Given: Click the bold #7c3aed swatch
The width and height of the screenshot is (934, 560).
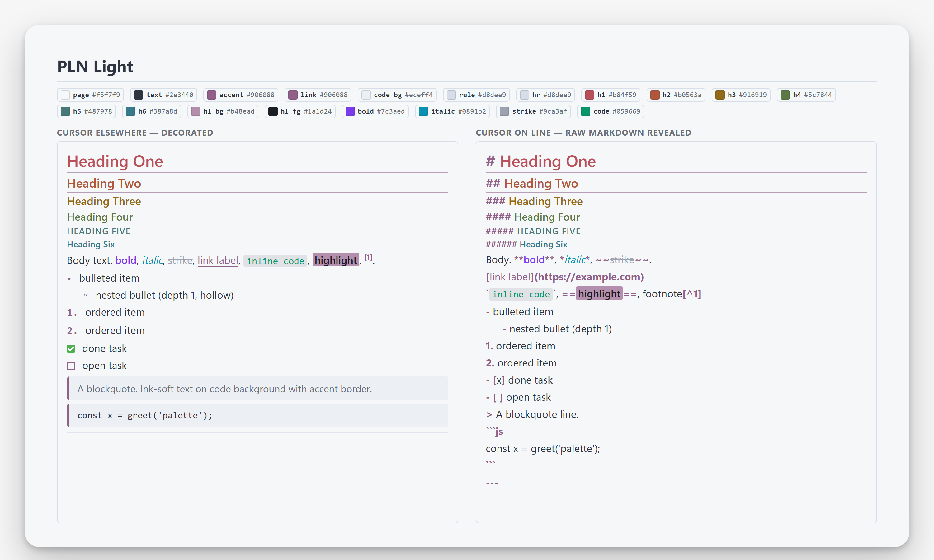Looking at the screenshot, I should click(375, 111).
